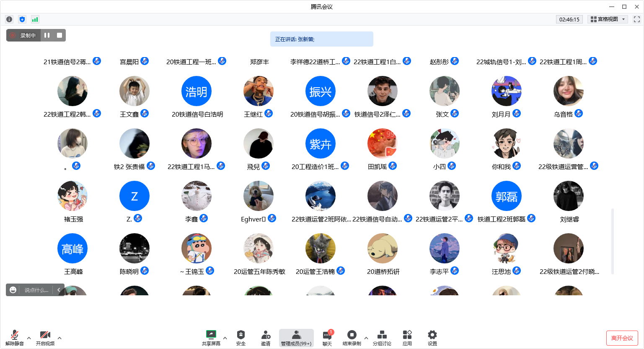Screen dimensions: 644x349
Task: Open the meeting info icon
Action: (x=9, y=19)
